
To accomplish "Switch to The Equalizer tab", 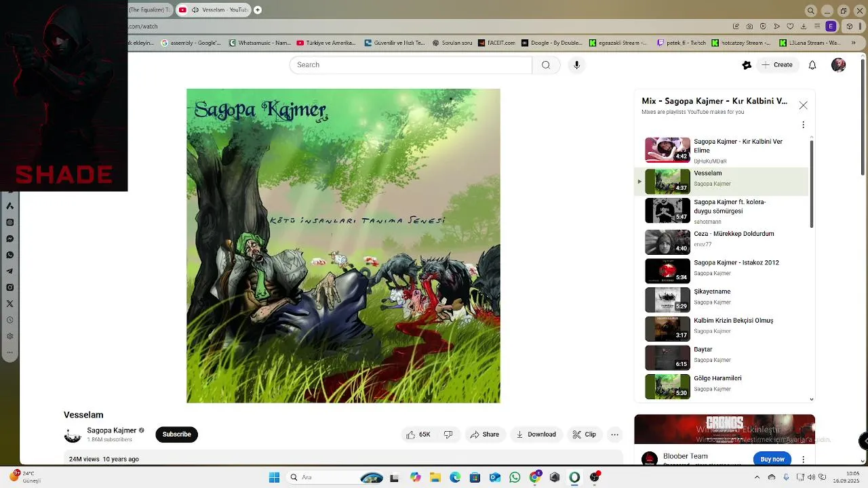I will click(x=149, y=10).
